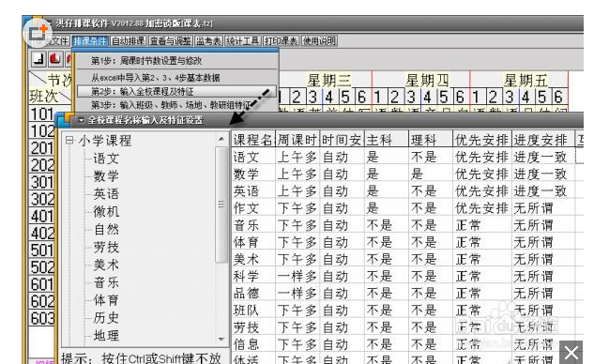Select the 语文 cell in the table
The height and width of the screenshot is (364, 594).
coord(253,157)
